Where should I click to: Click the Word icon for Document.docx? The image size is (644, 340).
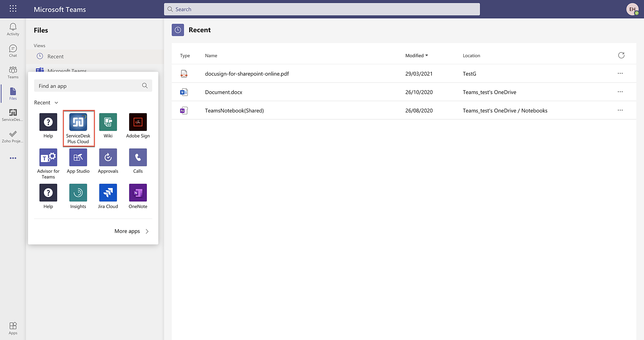(184, 92)
